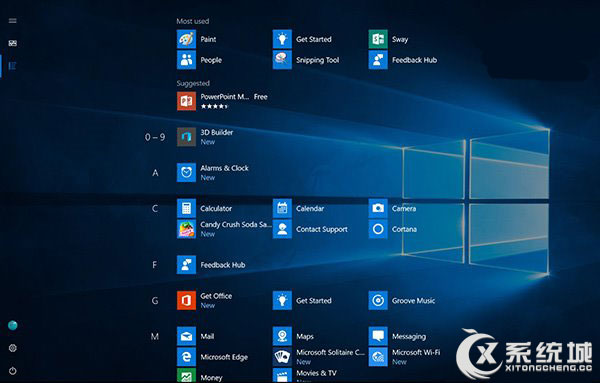Open Get Started under Most used
This screenshot has height=383, width=600.
click(x=282, y=39)
